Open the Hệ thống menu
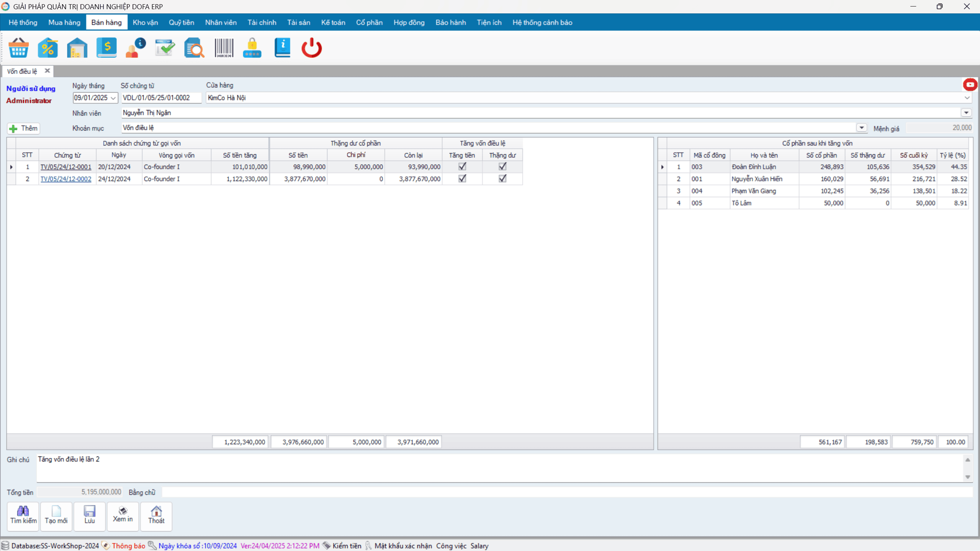 point(23,23)
